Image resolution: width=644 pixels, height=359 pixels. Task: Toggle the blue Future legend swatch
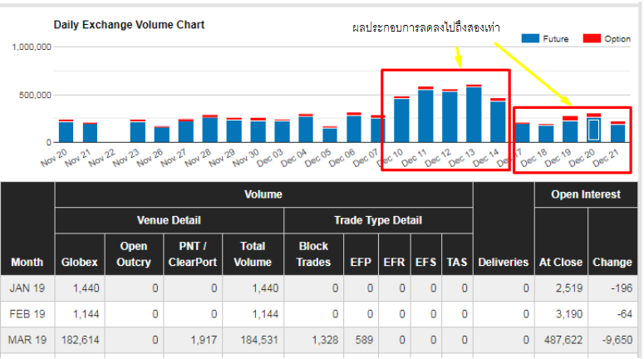530,38
